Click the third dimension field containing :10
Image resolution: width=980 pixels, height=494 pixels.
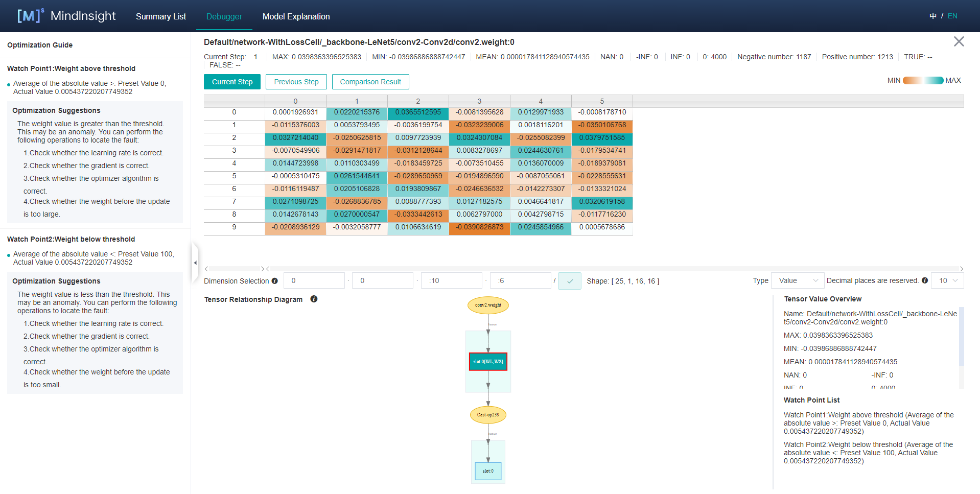point(451,280)
